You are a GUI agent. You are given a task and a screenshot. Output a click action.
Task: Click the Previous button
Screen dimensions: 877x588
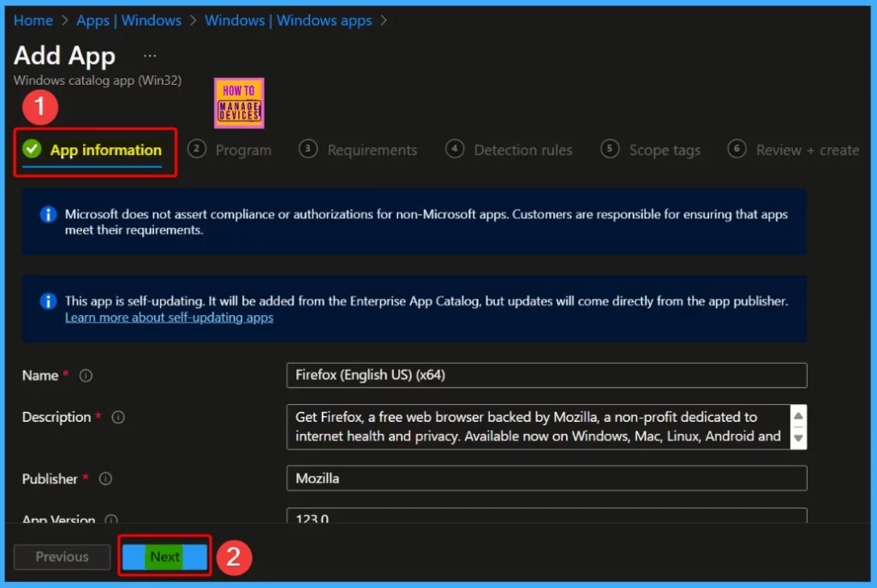[x=62, y=556]
